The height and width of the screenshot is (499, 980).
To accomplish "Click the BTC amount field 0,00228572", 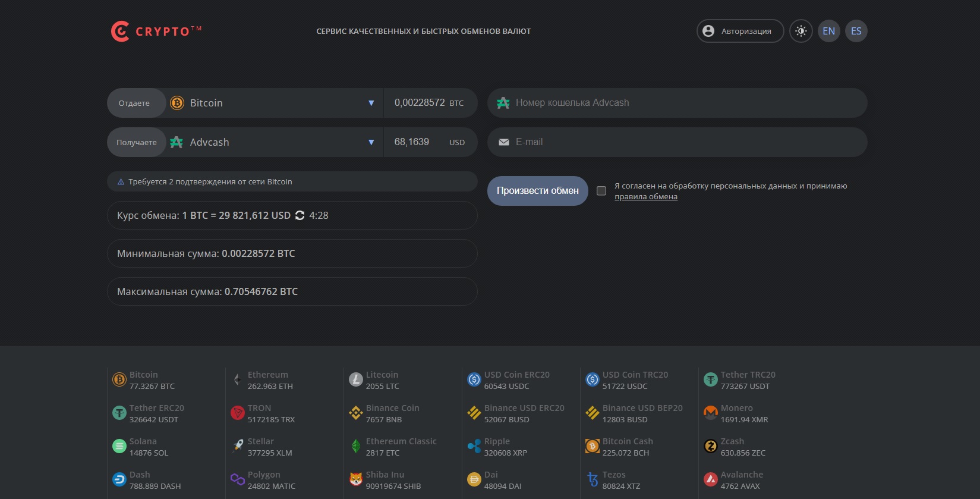I will 420,102.
